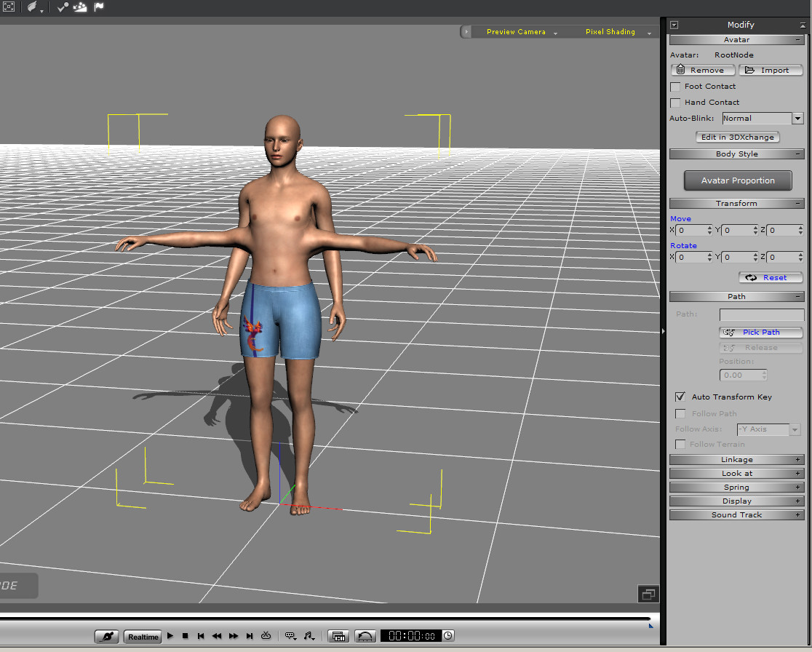The width and height of the screenshot is (812, 652).
Task: Click the Avatar Proportion button
Action: pos(738,180)
